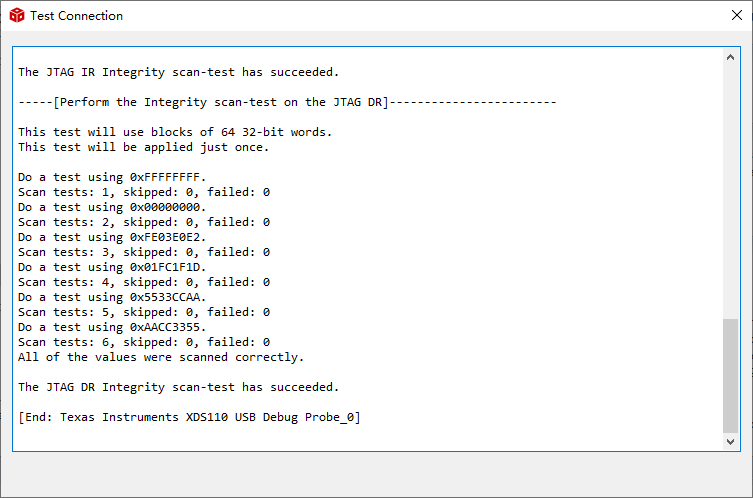The image size is (753, 498).
Task: Click the 'Do a test using 0x5533CCAA' line
Action: (112, 297)
